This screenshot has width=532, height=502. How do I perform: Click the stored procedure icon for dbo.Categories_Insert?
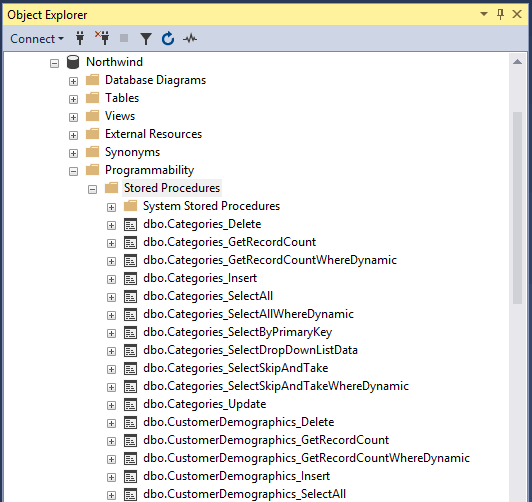click(130, 278)
